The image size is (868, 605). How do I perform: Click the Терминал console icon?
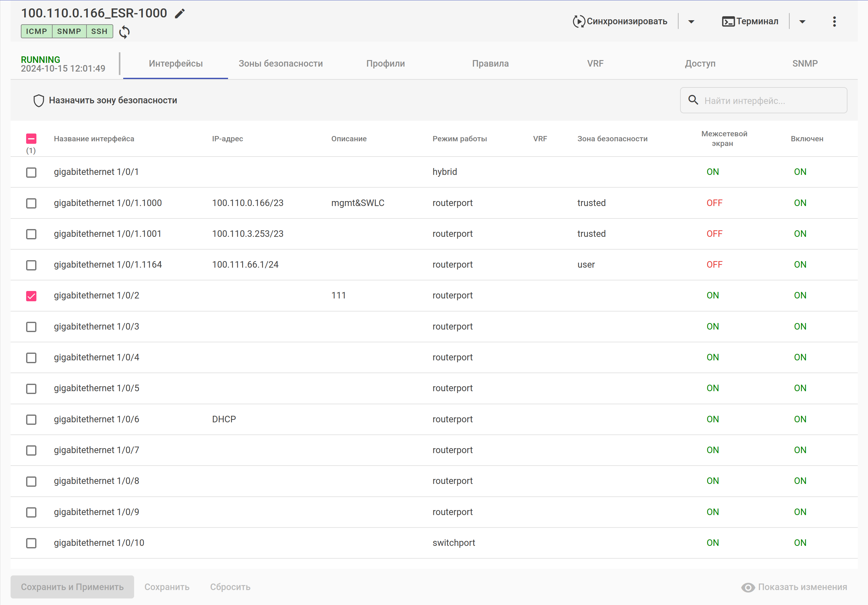728,21
